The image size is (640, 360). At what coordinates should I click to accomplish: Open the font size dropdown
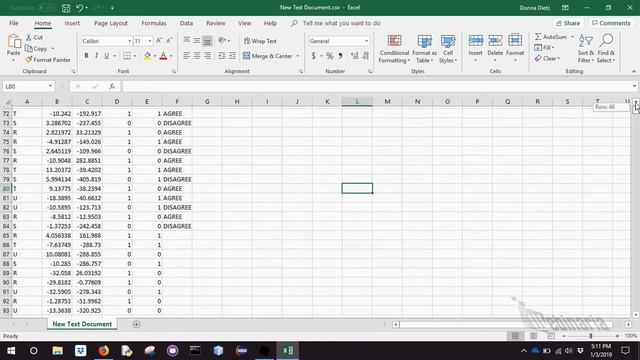pyautogui.click(x=150, y=41)
